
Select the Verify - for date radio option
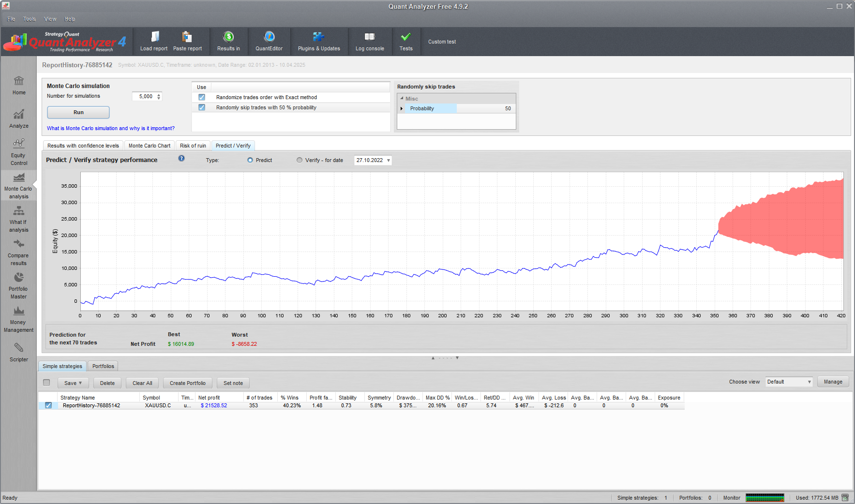pos(300,160)
